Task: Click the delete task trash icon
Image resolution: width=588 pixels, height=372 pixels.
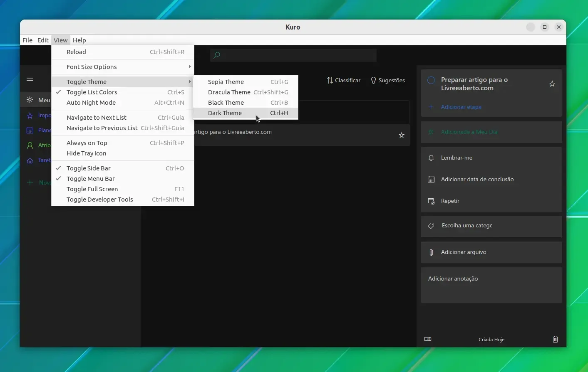Action: pyautogui.click(x=555, y=339)
